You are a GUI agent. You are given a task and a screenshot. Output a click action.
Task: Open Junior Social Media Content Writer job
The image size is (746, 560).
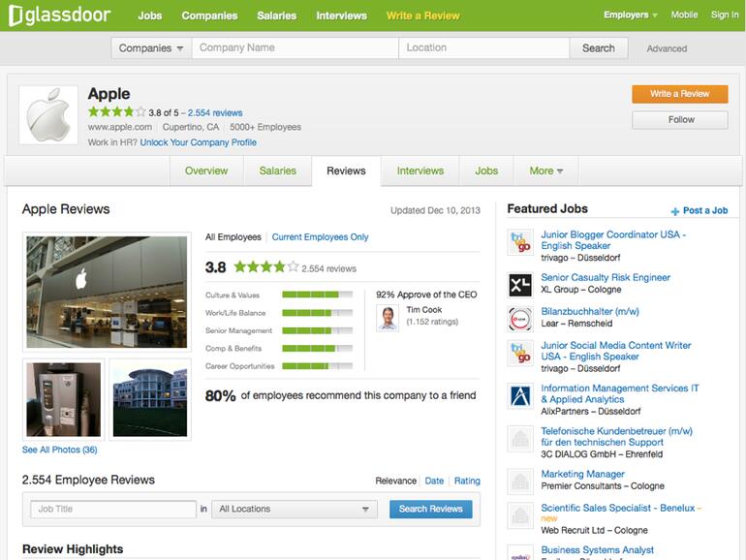tap(615, 351)
